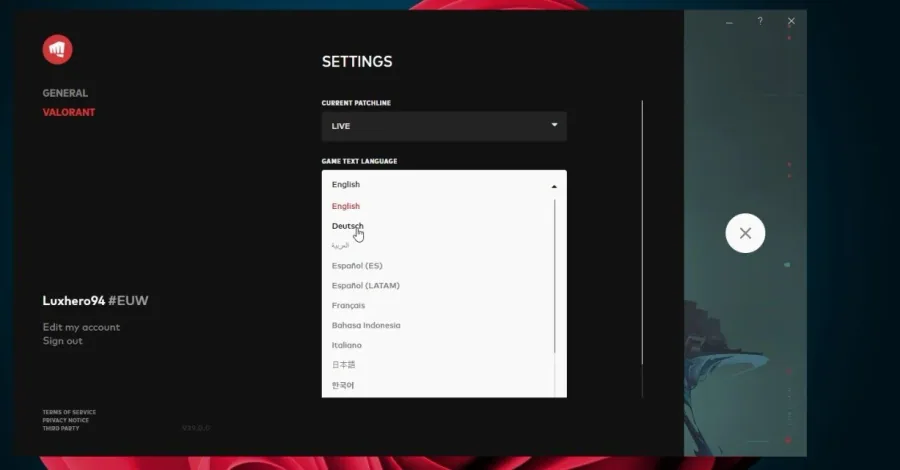The image size is (900, 470).
Task: Click the Edit my account link
Action: 81,327
